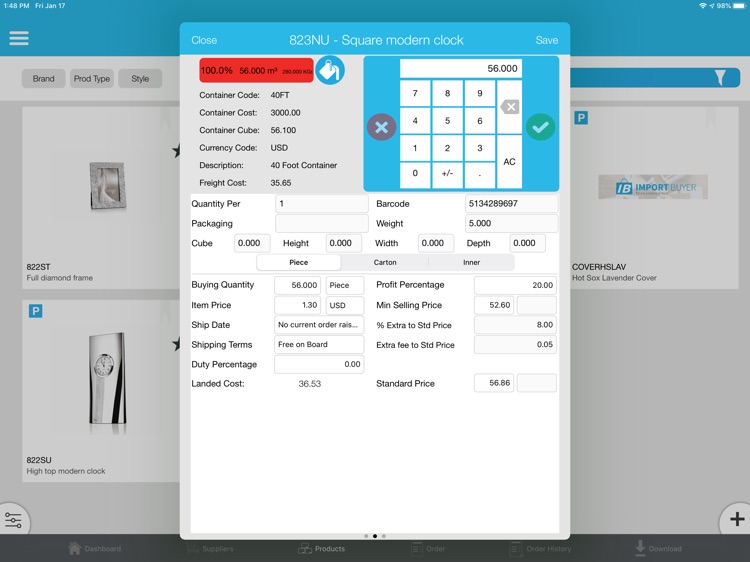750x562 pixels.
Task: Change Buying Quantity unit Piece
Action: coord(345,285)
